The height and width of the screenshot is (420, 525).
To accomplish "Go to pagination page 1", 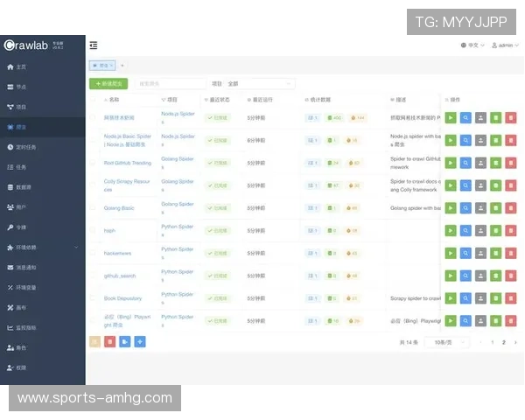I will pyautogui.click(x=492, y=342).
